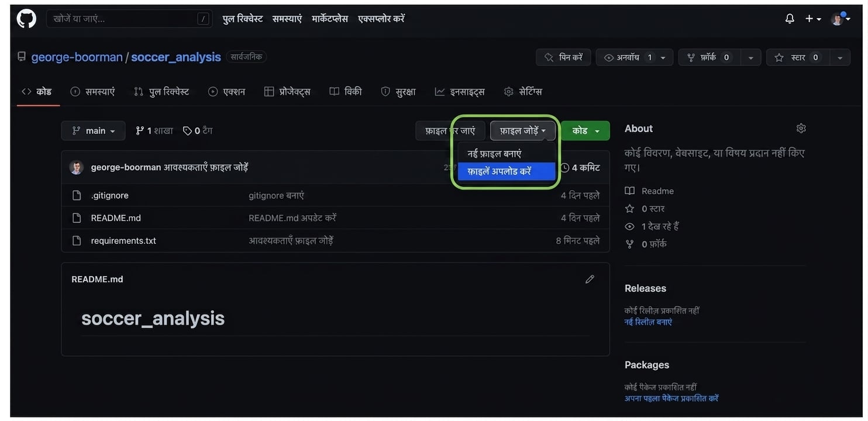
Task: Edit README with the pencil icon
Action: tap(590, 279)
